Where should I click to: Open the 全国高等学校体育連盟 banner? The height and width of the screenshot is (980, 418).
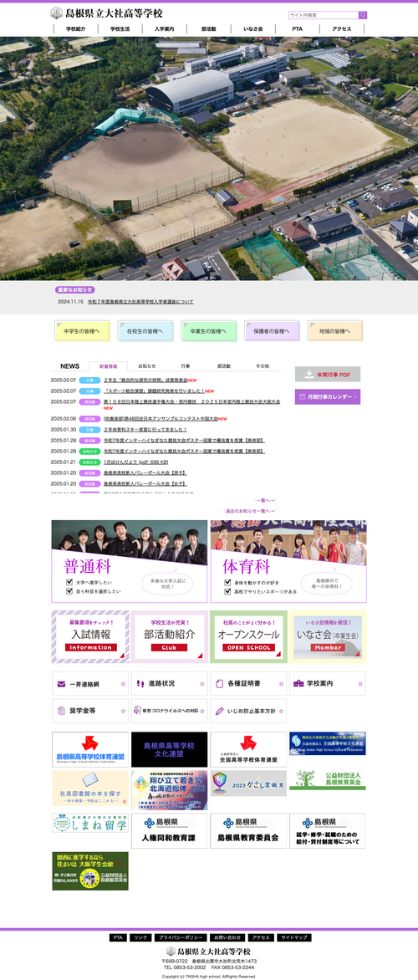coord(248,749)
